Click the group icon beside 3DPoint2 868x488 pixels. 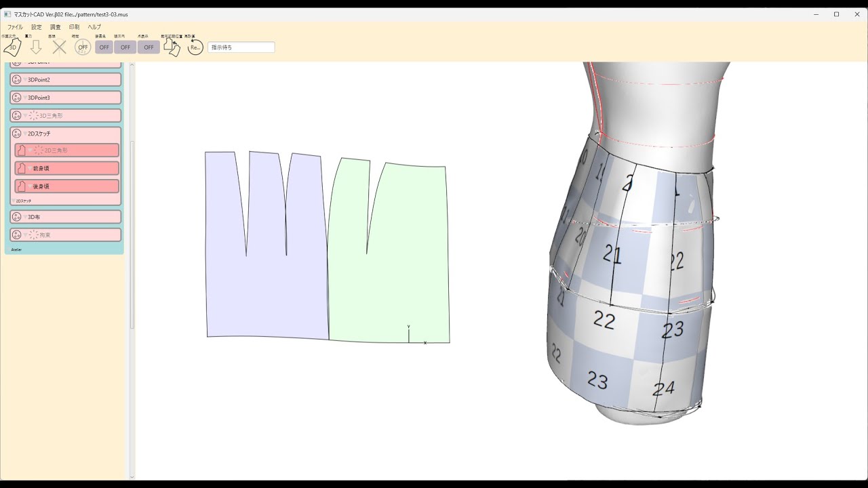pyautogui.click(x=17, y=79)
